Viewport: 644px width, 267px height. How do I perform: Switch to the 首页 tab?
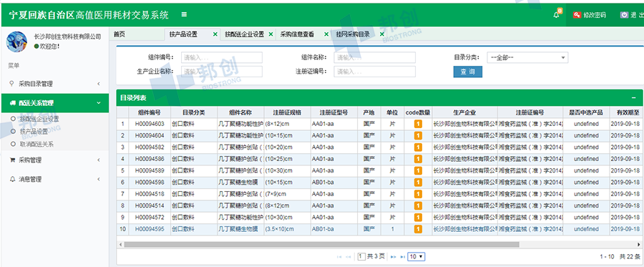tap(119, 34)
